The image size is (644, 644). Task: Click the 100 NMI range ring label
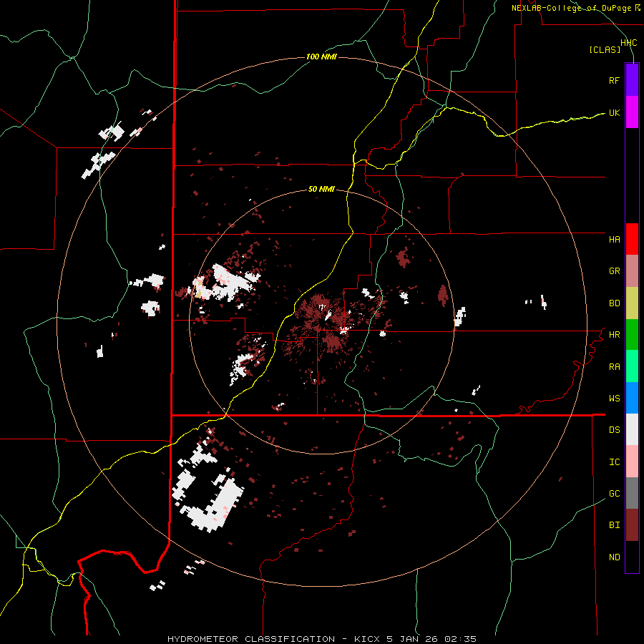(321, 57)
